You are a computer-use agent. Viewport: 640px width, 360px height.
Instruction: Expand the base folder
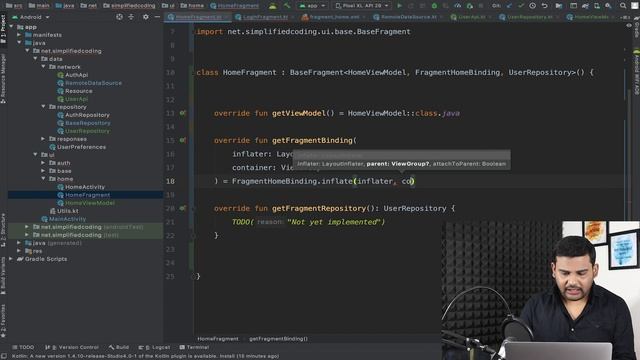[x=43, y=171]
